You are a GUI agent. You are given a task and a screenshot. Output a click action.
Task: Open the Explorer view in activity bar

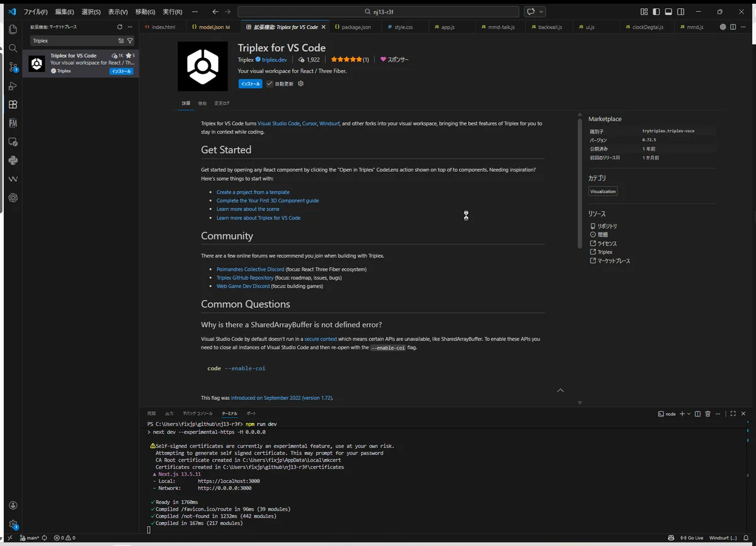coord(13,30)
